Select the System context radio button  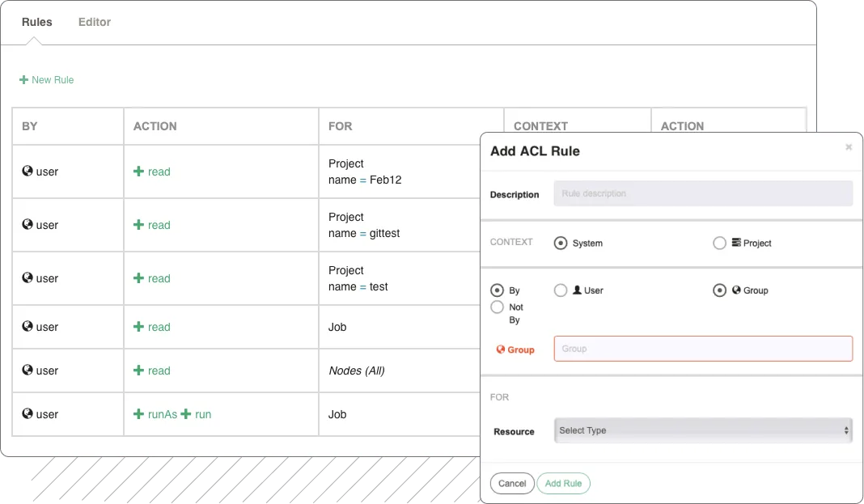coord(561,243)
